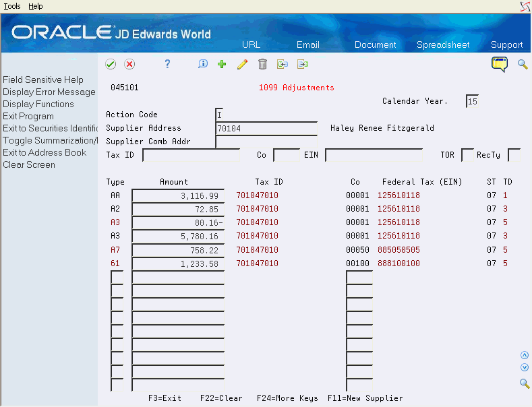Viewport: 532px width, 407px height.
Task: Click the pencil Change icon
Action: [242, 64]
